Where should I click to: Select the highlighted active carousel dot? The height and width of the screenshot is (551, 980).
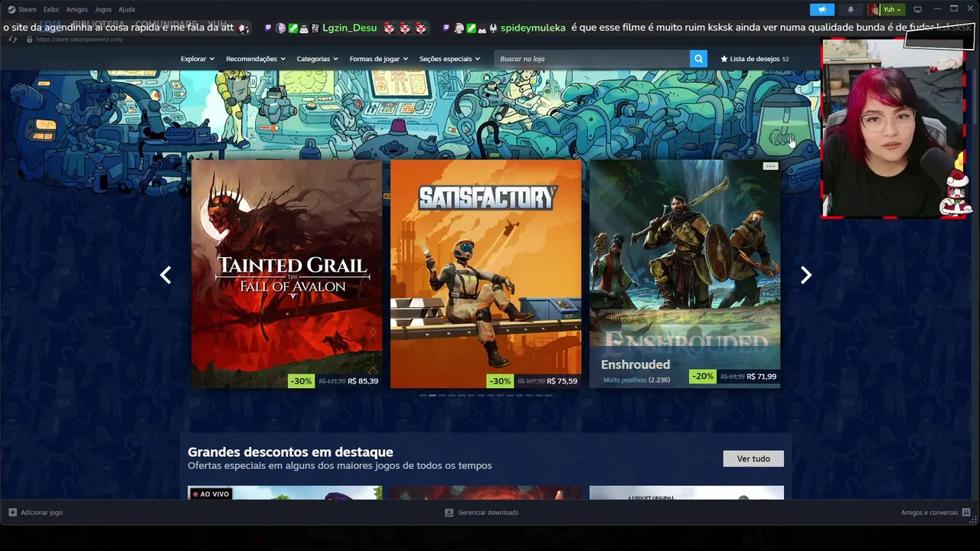tap(433, 396)
